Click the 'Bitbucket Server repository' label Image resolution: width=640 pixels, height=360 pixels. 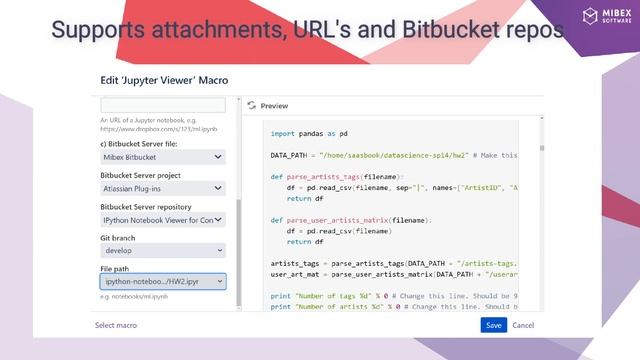coord(146,207)
